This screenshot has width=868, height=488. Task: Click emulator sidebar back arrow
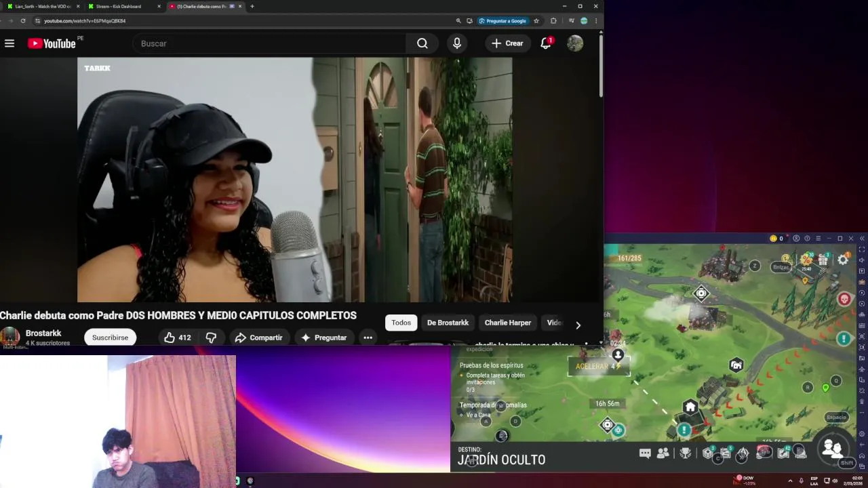pyautogui.click(x=862, y=444)
